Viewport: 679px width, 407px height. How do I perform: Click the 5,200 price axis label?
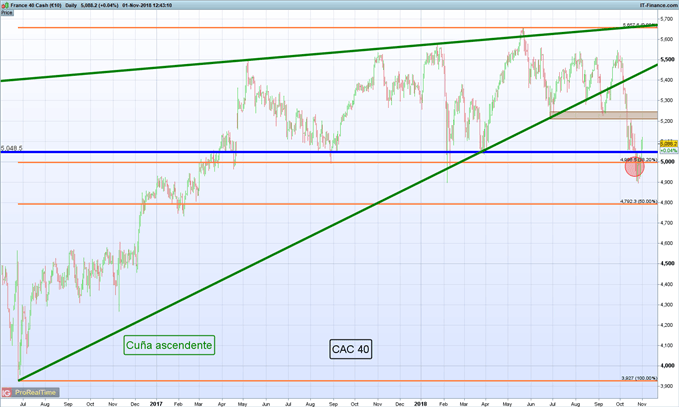pos(667,121)
